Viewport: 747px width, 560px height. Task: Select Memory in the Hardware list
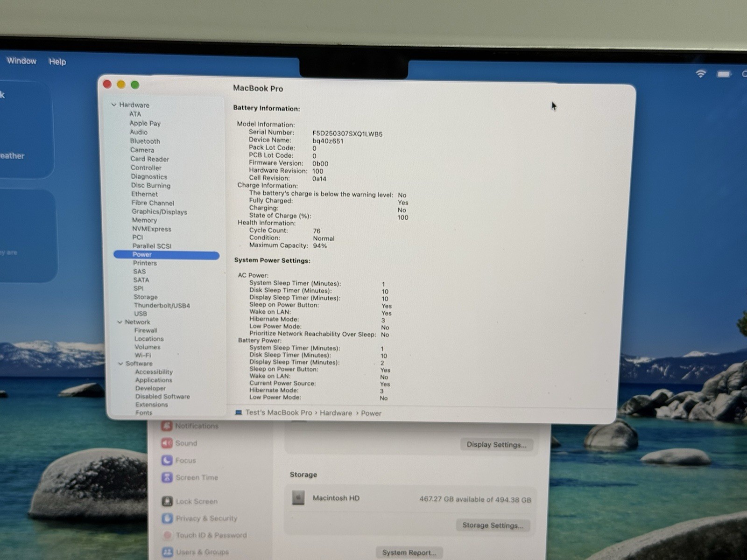(145, 220)
